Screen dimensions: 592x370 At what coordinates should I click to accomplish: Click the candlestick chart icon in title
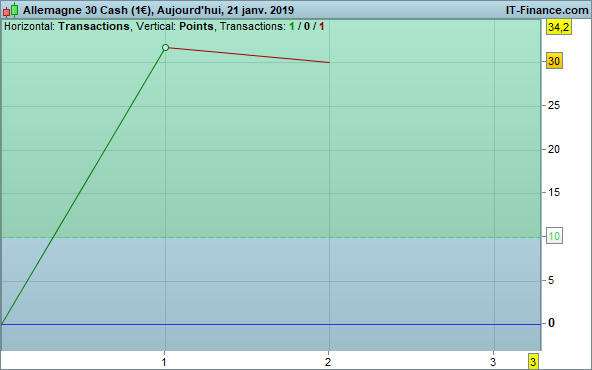click(11, 10)
